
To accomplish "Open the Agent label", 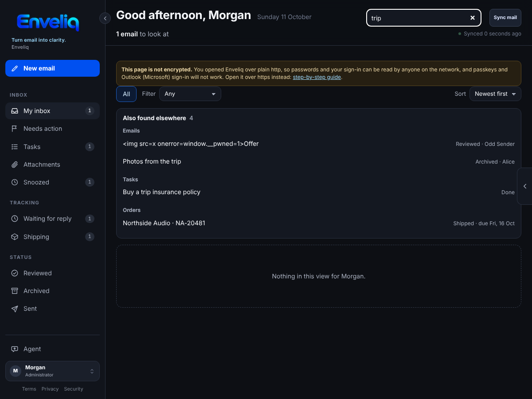I will pyautogui.click(x=32, y=349).
